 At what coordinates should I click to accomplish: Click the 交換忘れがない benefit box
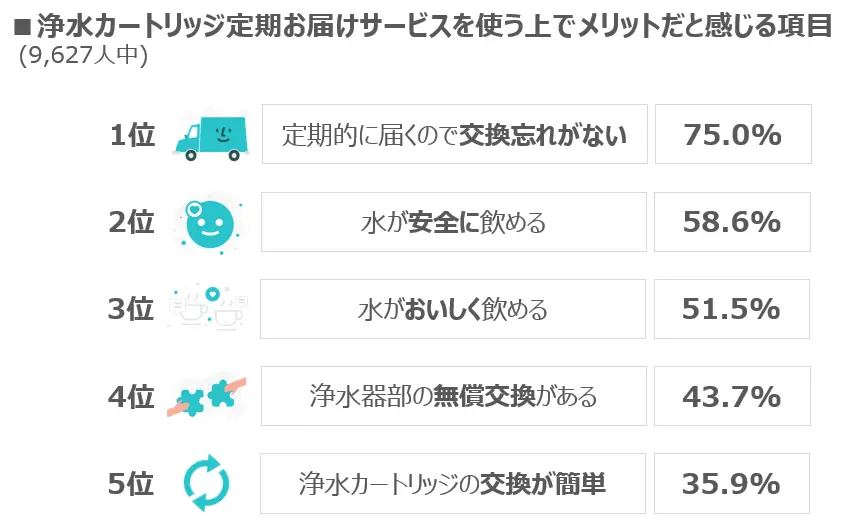click(x=455, y=134)
